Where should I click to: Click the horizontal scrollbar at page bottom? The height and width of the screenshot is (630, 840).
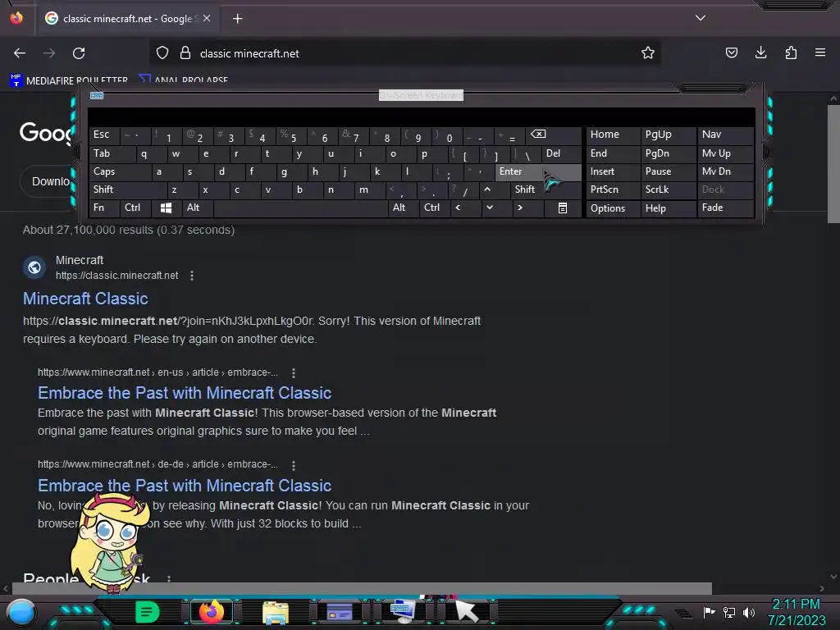pos(362,589)
